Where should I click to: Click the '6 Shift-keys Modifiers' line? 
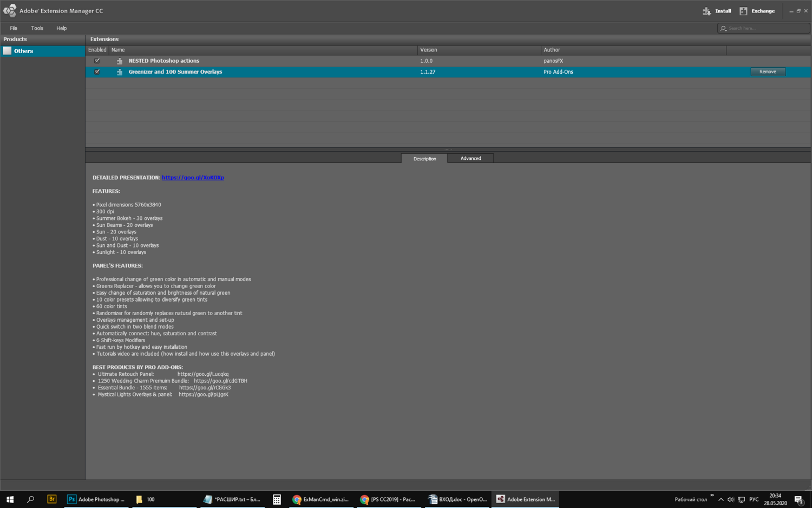119,340
